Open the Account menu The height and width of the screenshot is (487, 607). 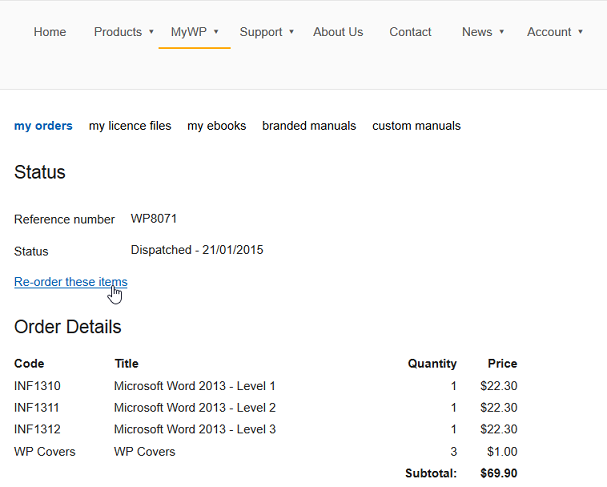(x=549, y=32)
